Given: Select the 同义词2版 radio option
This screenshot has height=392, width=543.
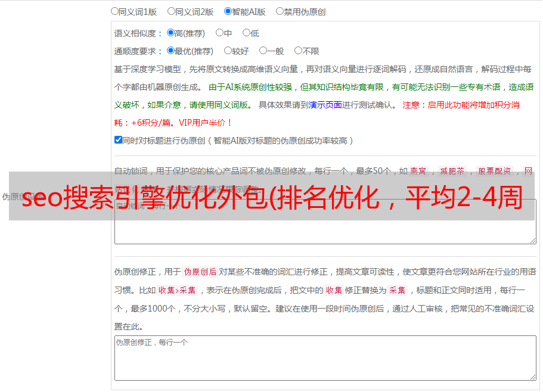Looking at the screenshot, I should pyautogui.click(x=171, y=11).
